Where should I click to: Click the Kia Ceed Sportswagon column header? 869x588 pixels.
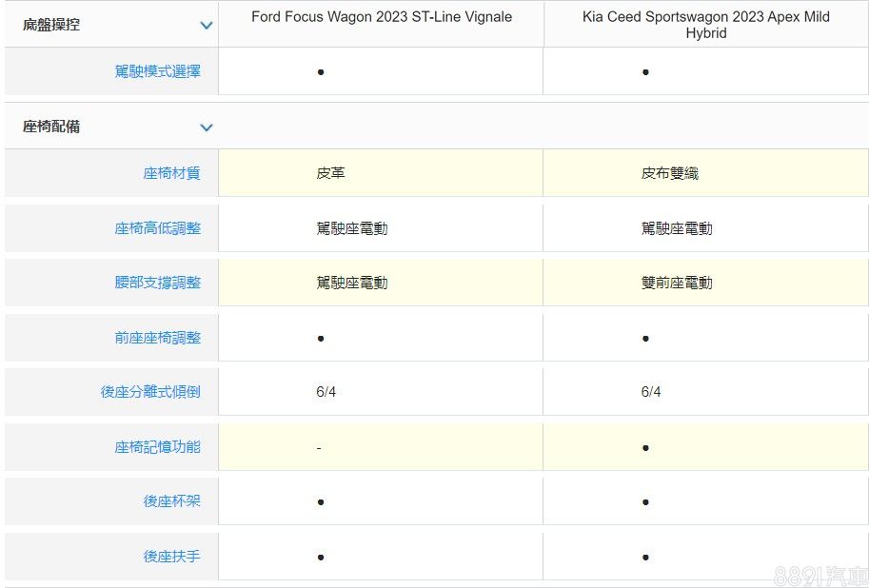pos(705,25)
